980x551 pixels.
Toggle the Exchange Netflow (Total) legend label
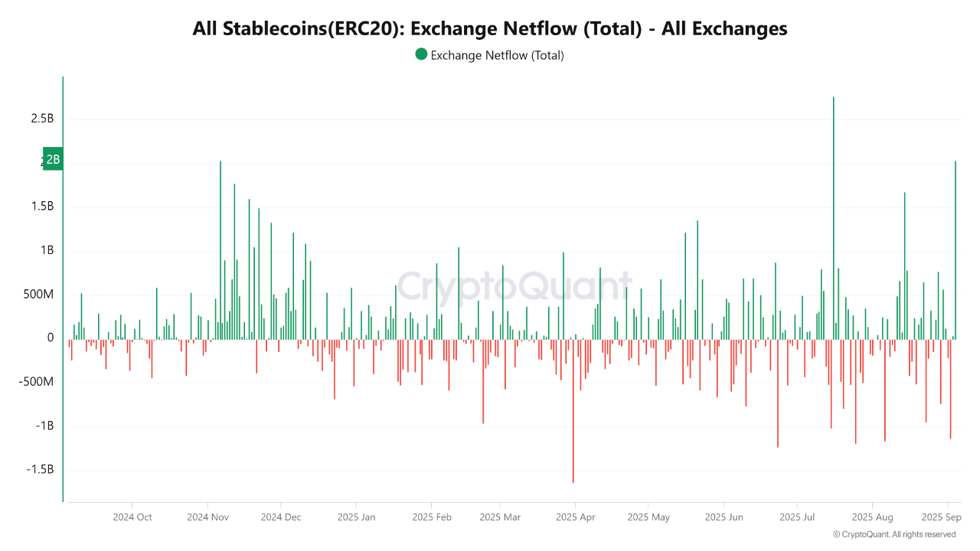[x=497, y=55]
